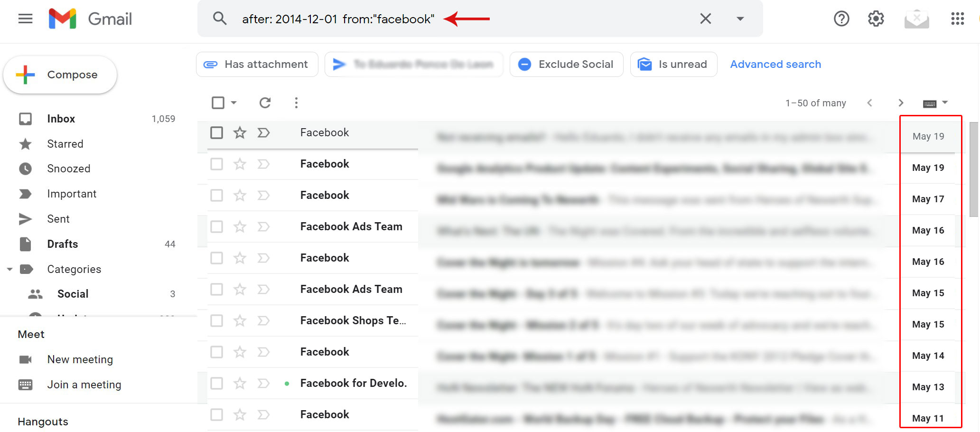Star the Facebook May 14 email

coord(240,352)
